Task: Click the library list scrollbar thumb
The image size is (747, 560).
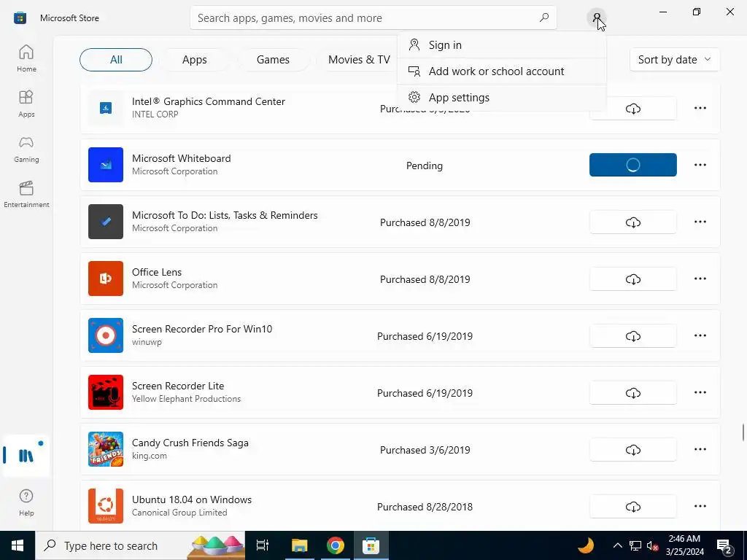Action: point(743,432)
